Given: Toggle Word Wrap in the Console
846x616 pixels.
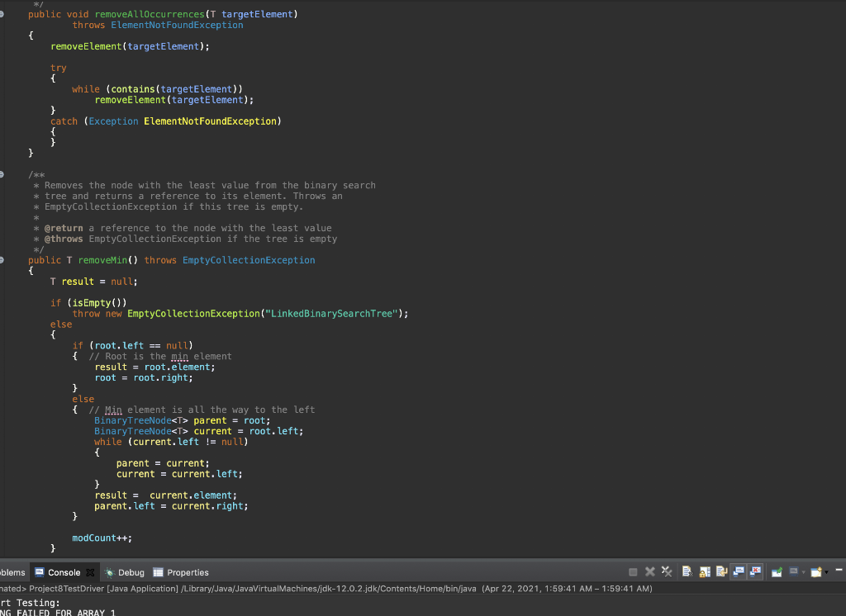Looking at the screenshot, I should click(x=722, y=571).
